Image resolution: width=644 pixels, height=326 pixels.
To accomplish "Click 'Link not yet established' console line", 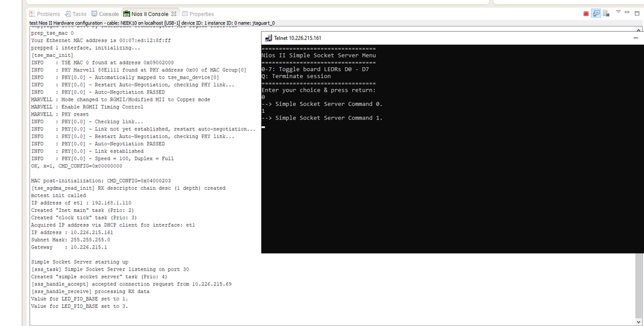I will pyautogui.click(x=143, y=130).
